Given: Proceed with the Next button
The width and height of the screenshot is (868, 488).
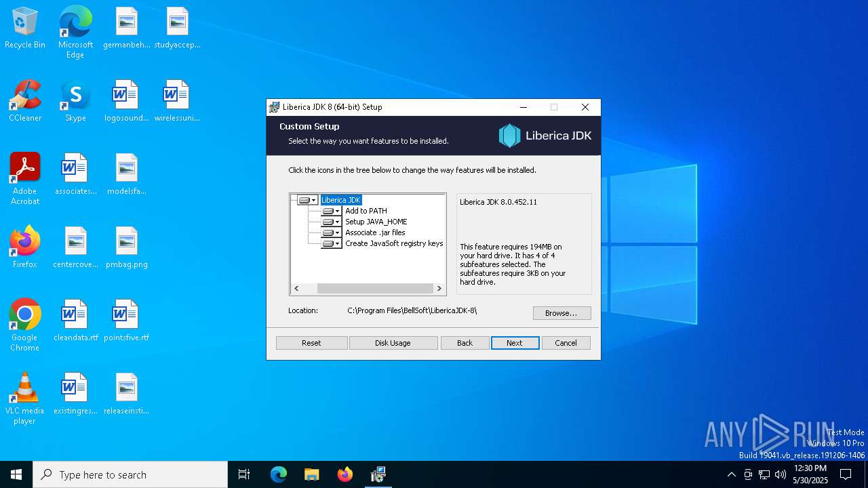Looking at the screenshot, I should (515, 343).
